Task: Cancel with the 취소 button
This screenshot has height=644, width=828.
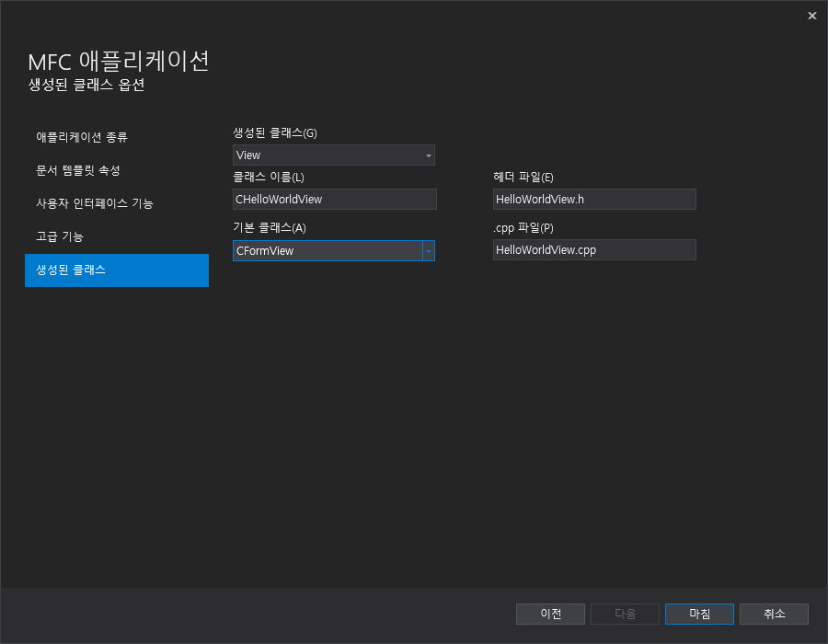Action: click(x=774, y=614)
